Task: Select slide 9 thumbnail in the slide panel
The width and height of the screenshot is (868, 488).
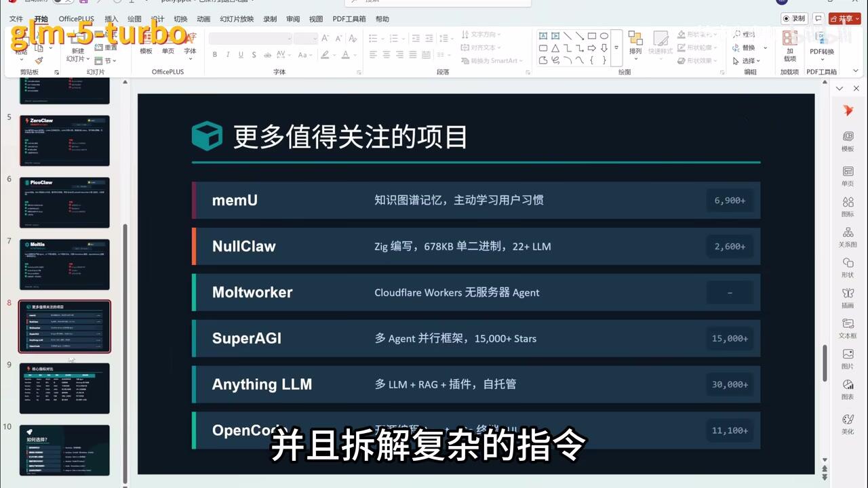Action: pos(64,388)
